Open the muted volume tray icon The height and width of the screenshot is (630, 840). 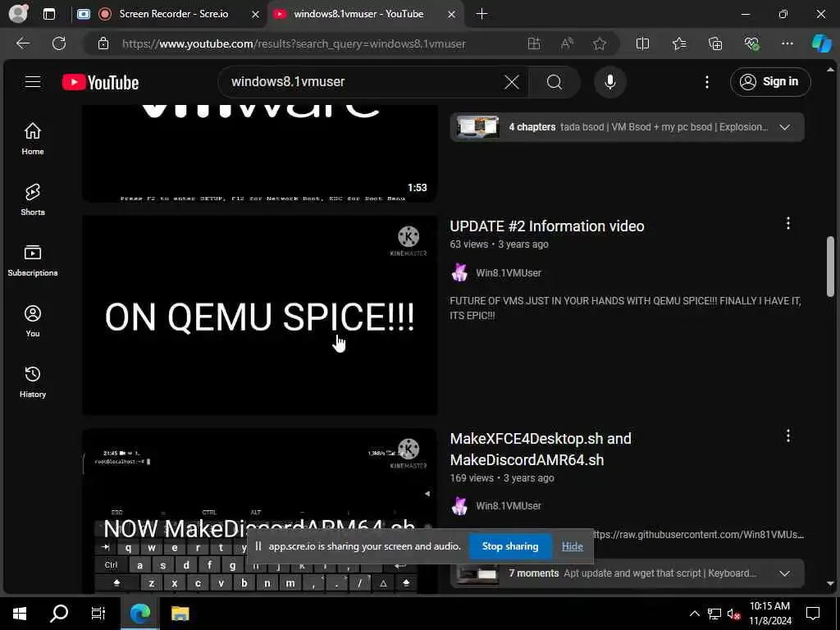(734, 614)
